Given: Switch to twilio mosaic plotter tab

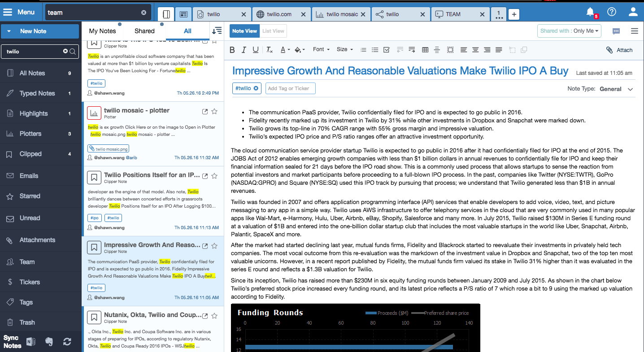Looking at the screenshot, I should tap(342, 14).
